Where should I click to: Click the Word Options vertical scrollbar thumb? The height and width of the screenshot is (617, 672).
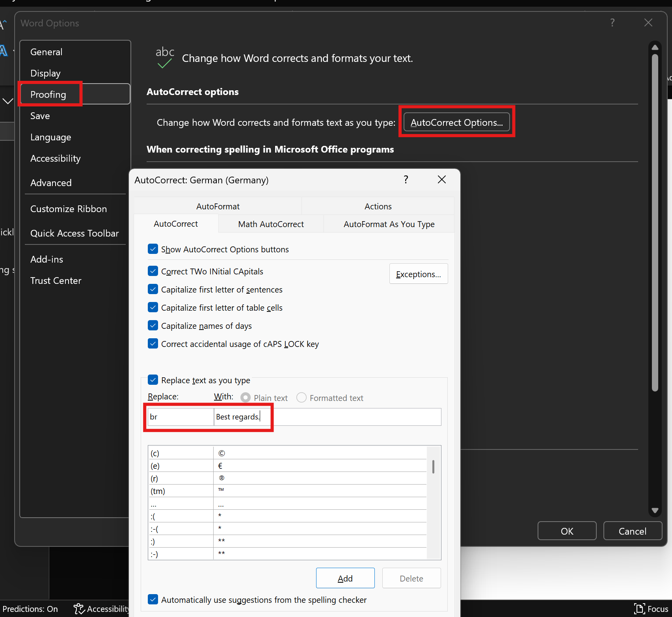(x=655, y=223)
